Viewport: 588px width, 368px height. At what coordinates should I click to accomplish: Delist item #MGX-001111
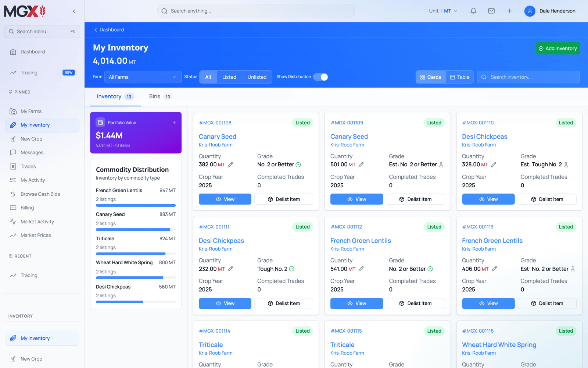284,303
